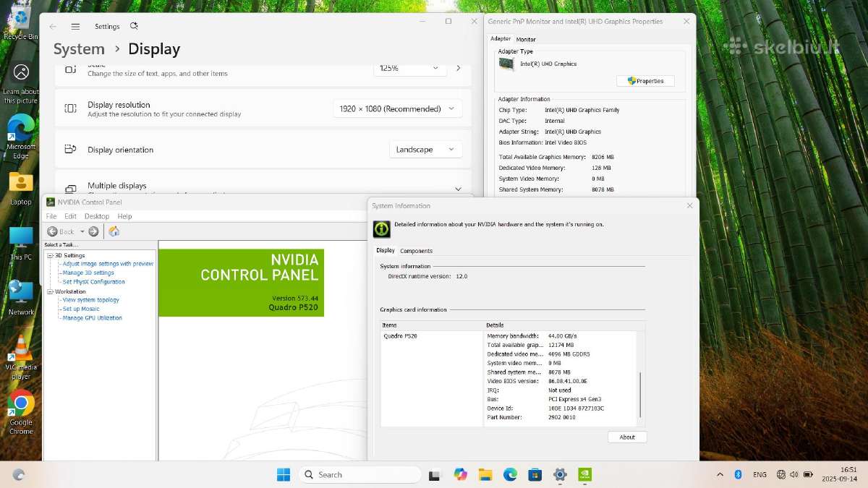
Task: Open the Desktop menu in NVIDIA Control Panel
Action: (x=97, y=216)
